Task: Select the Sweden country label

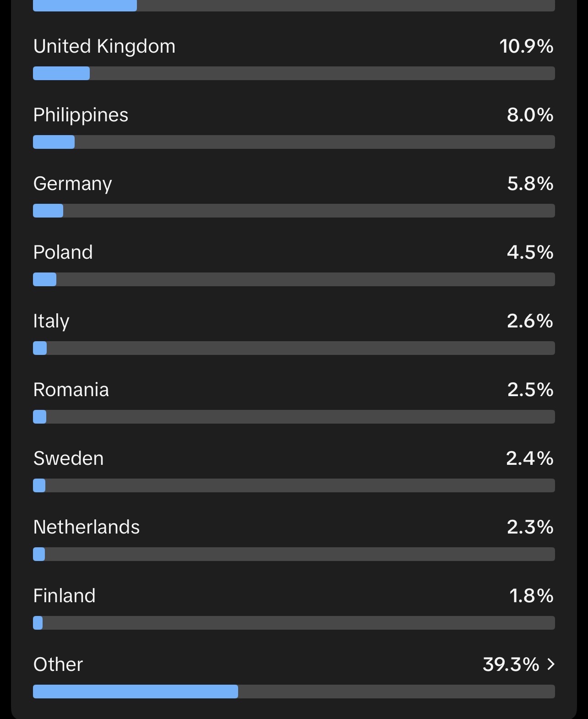Action: [x=69, y=458]
